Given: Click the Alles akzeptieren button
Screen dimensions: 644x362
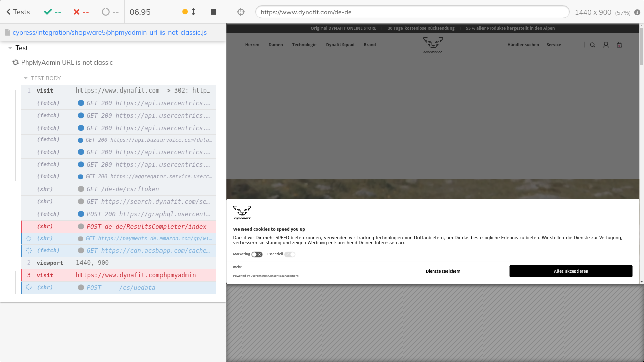Looking at the screenshot, I should tap(571, 271).
